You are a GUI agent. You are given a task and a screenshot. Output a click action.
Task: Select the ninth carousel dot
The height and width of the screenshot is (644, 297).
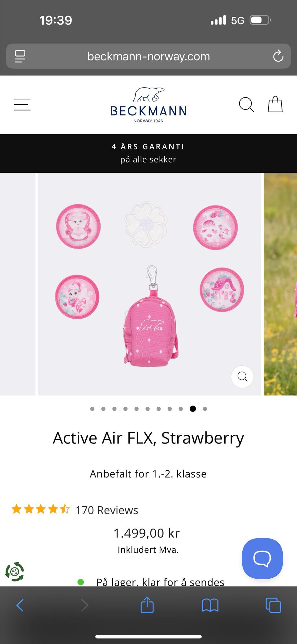(181, 409)
